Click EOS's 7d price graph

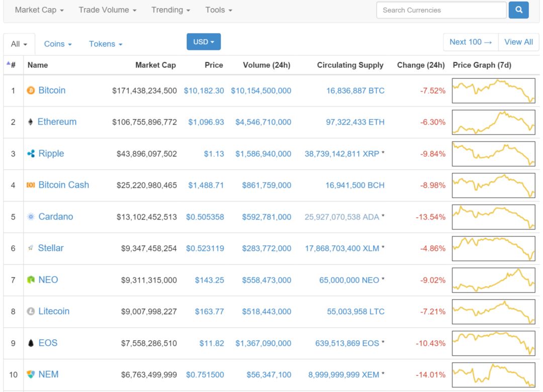(x=494, y=343)
